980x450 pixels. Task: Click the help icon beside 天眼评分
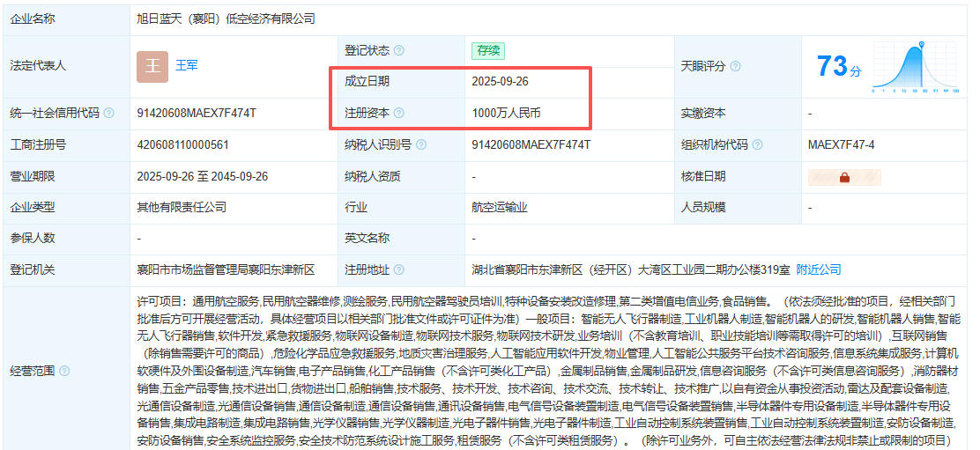tap(735, 66)
